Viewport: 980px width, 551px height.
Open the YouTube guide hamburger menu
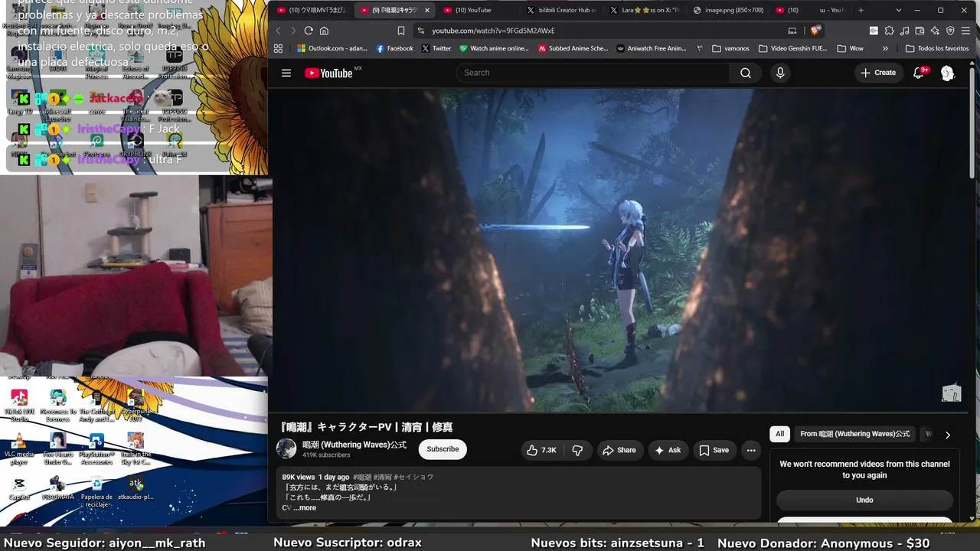[x=286, y=73]
